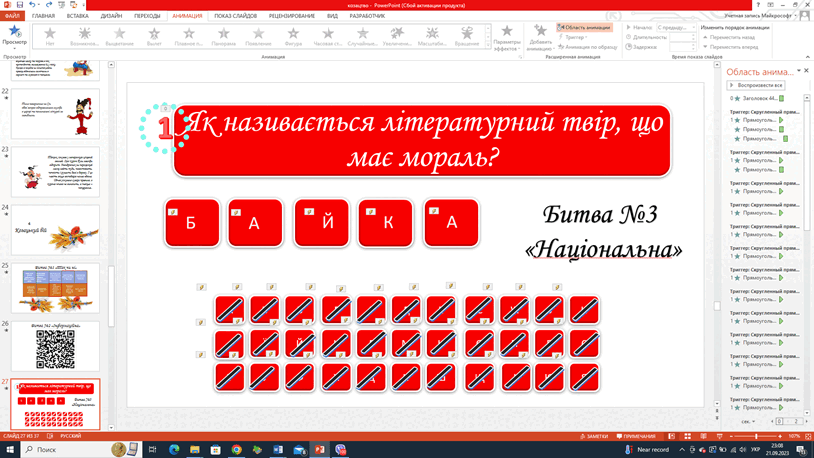Open Reading view from status bar
The width and height of the screenshot is (814, 458).
click(703, 436)
